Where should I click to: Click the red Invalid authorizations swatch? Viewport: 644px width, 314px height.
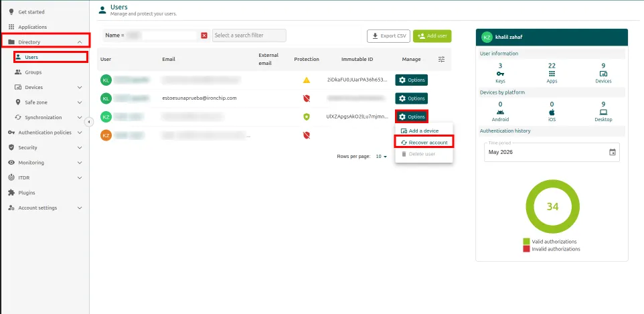click(x=526, y=249)
